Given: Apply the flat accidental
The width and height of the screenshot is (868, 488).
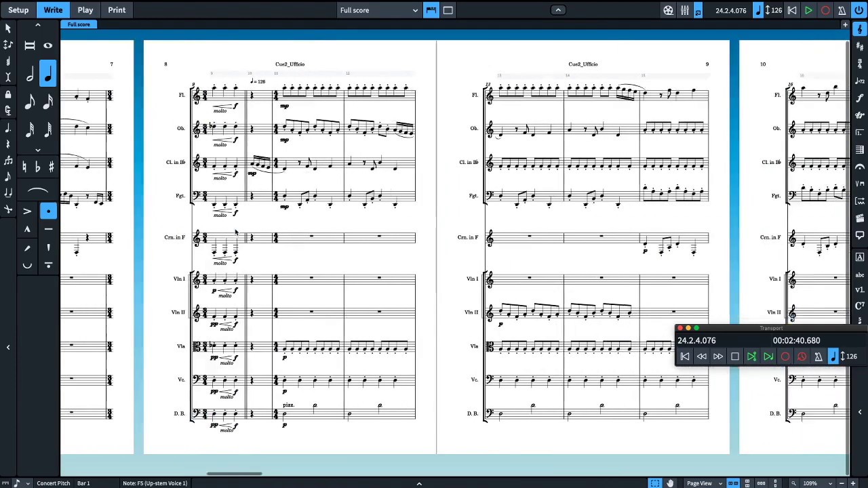Looking at the screenshot, I should tap(38, 167).
